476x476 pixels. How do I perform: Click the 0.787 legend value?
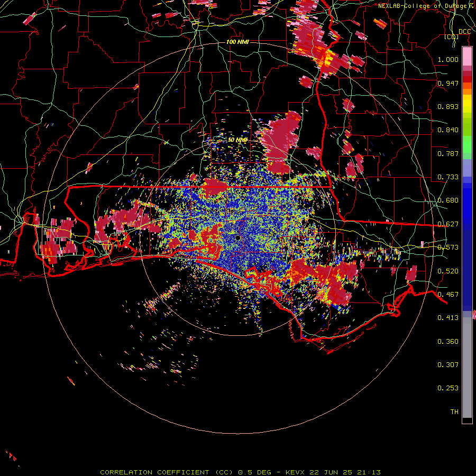coord(448,153)
